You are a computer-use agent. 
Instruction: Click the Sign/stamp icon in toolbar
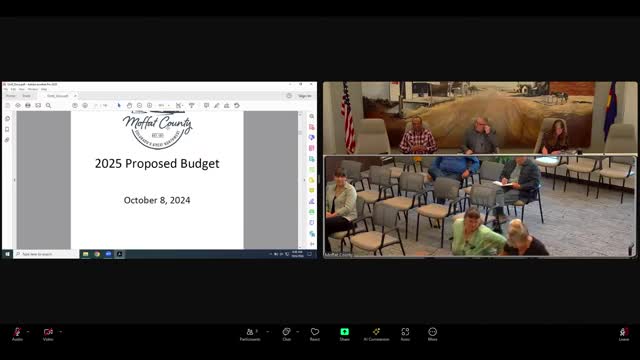(x=227, y=106)
